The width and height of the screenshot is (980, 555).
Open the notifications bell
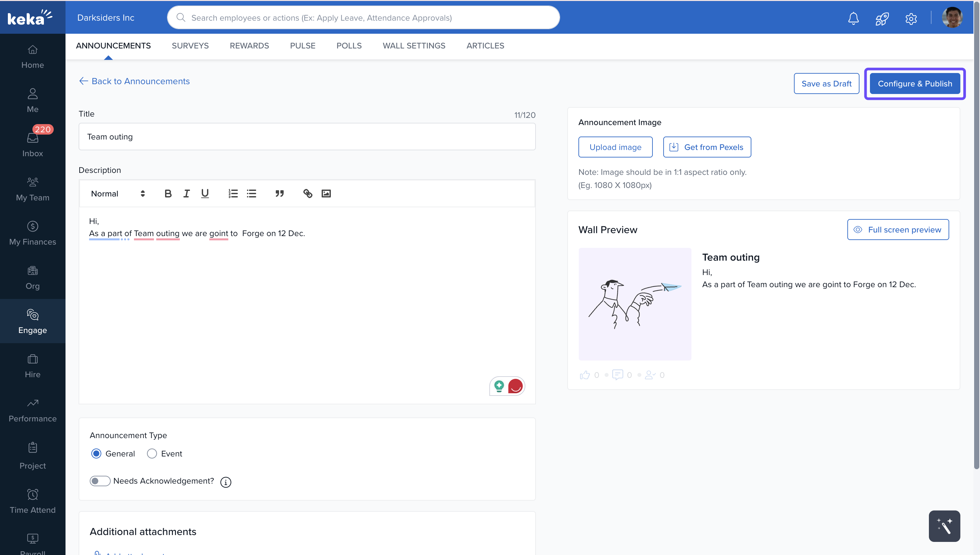click(x=853, y=18)
